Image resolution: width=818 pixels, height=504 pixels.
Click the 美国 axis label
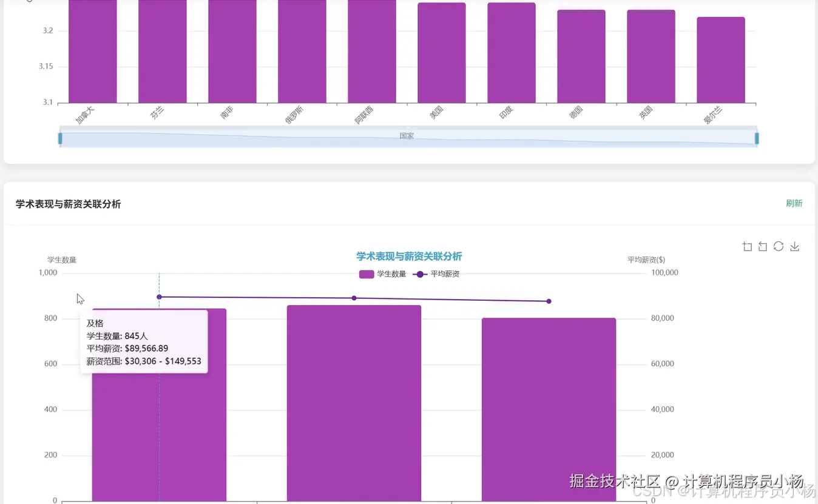[436, 113]
